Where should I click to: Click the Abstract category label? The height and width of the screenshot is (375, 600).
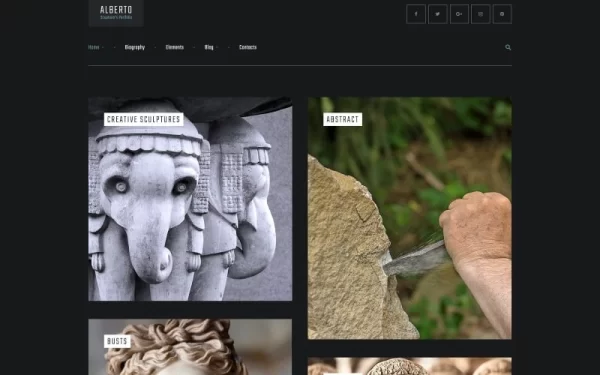click(x=342, y=119)
